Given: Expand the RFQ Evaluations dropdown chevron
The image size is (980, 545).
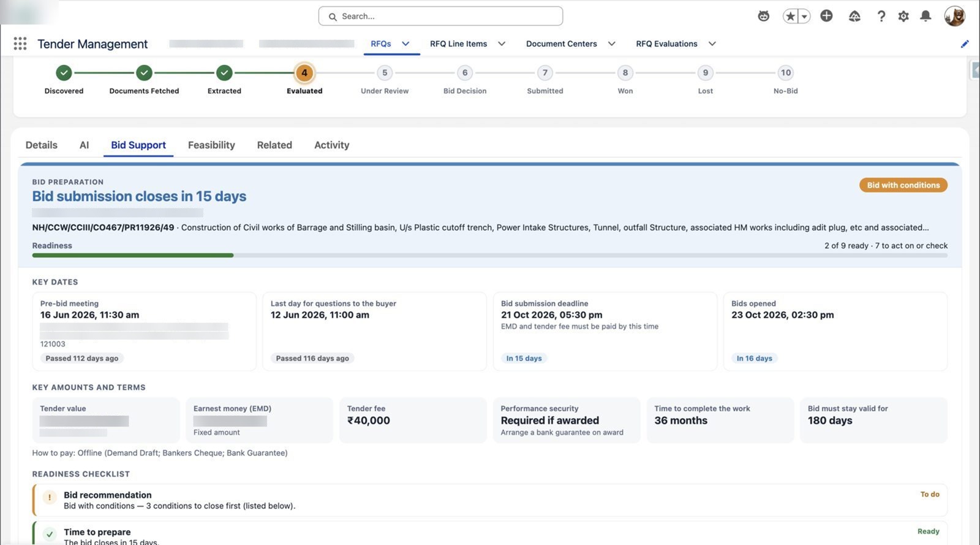Looking at the screenshot, I should (712, 44).
